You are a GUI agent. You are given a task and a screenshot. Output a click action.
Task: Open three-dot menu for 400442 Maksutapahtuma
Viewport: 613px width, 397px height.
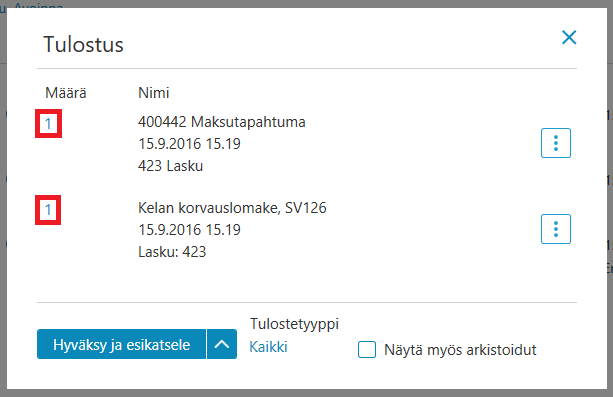click(x=556, y=143)
